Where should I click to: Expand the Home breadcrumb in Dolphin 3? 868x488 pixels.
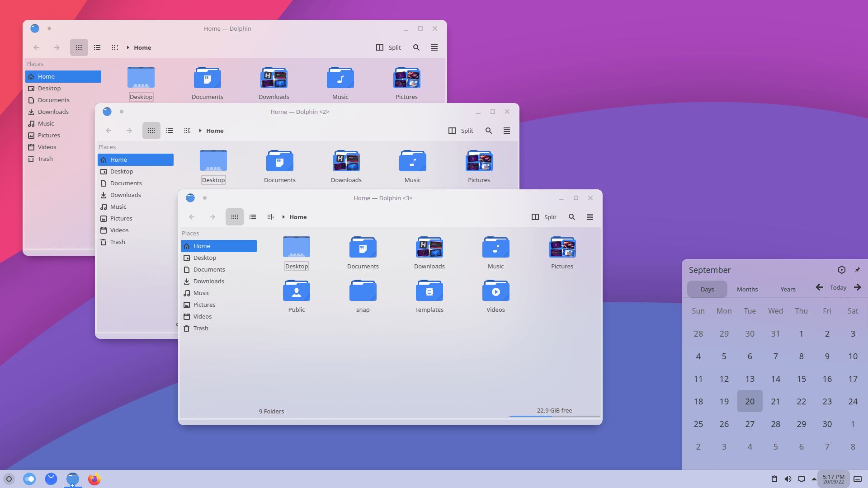[283, 216]
